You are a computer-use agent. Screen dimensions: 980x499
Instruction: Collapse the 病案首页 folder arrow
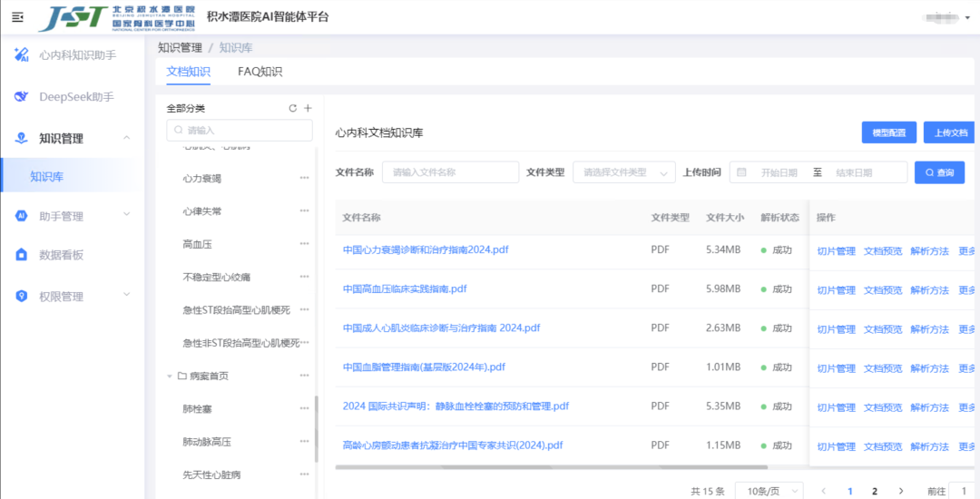(x=170, y=376)
